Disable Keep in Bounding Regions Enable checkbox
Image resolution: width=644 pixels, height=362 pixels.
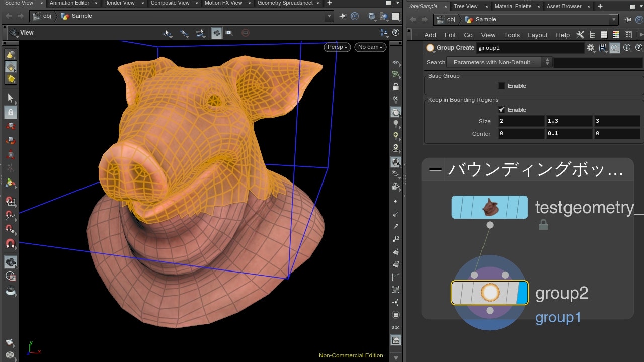click(x=501, y=110)
